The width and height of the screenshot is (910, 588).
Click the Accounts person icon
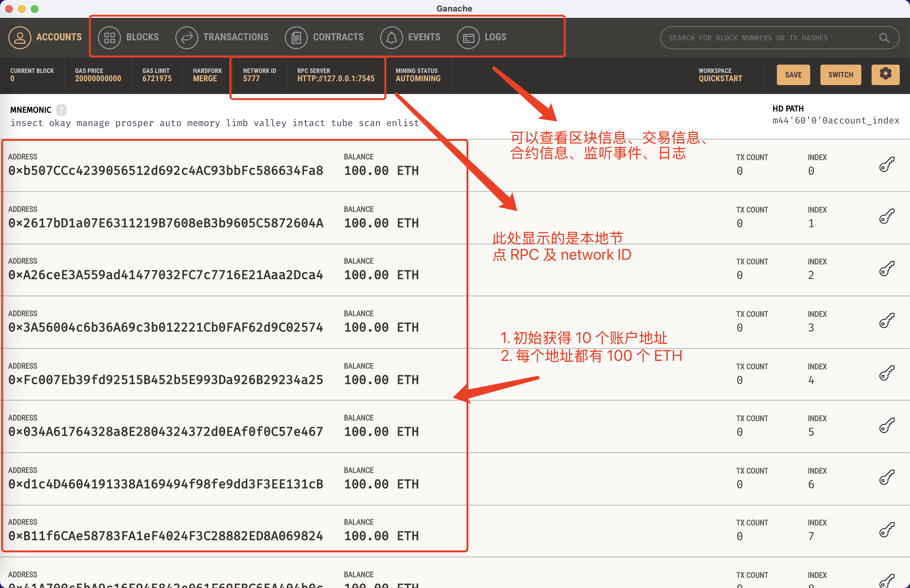[x=20, y=37]
